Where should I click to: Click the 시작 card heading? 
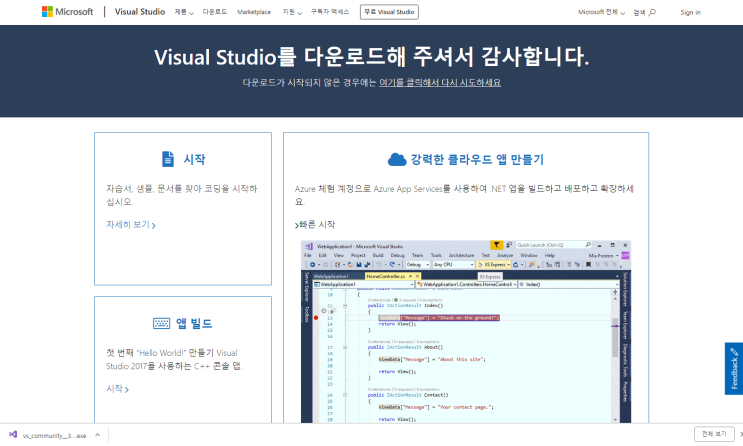(x=194, y=159)
